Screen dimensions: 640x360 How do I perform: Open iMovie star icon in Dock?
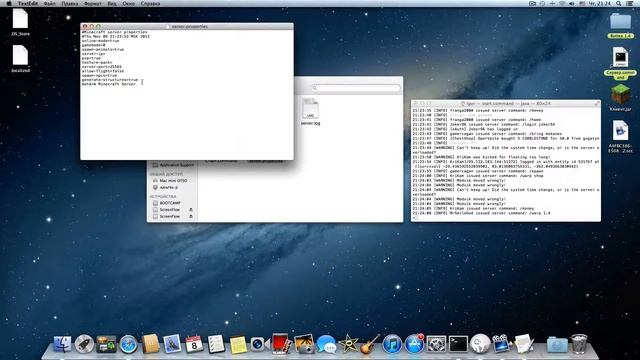click(348, 344)
